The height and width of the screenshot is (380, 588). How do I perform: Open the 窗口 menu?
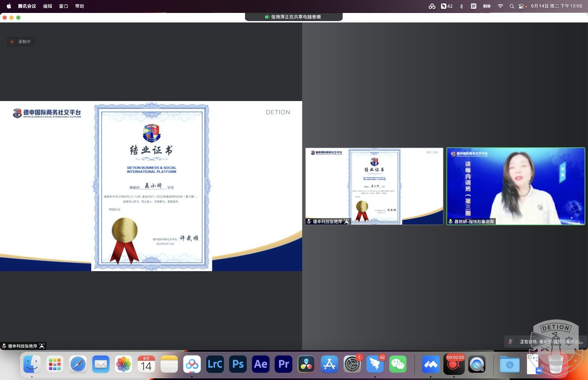pos(64,6)
